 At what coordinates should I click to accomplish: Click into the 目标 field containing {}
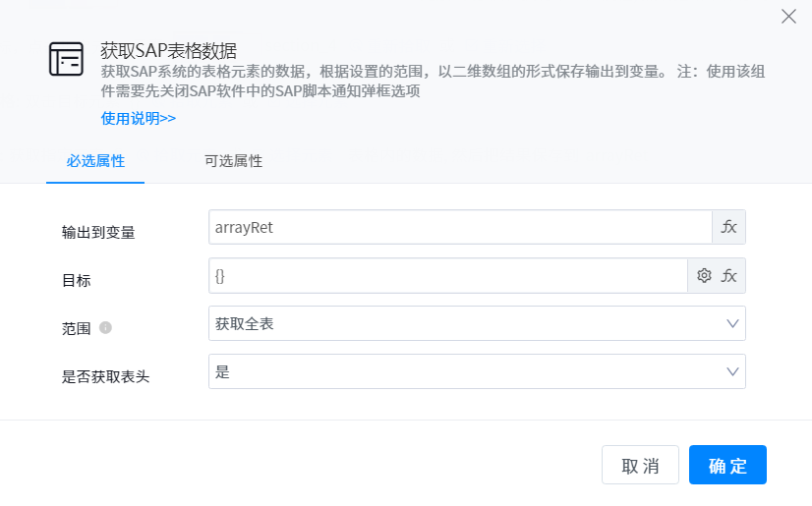(x=447, y=276)
